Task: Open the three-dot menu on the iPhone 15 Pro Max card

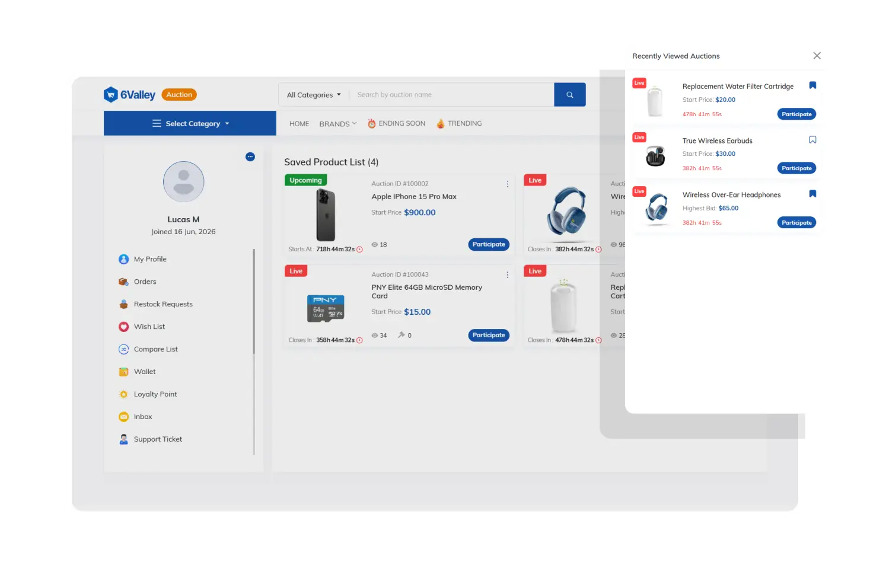Action: click(x=508, y=184)
